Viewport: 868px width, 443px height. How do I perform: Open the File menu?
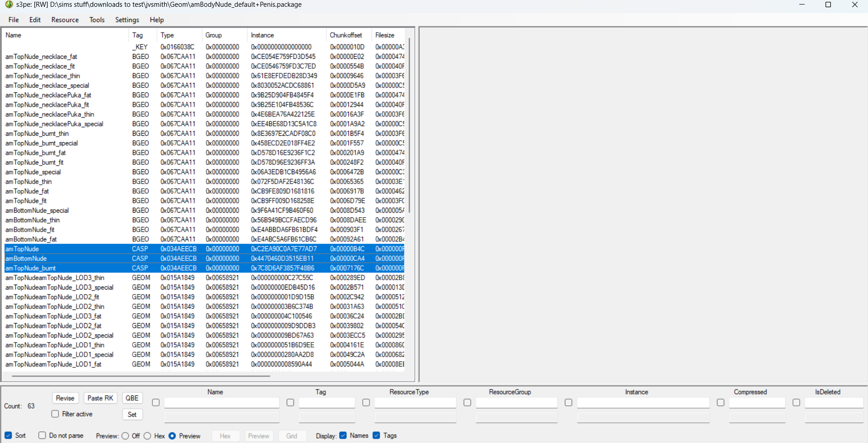(14, 20)
